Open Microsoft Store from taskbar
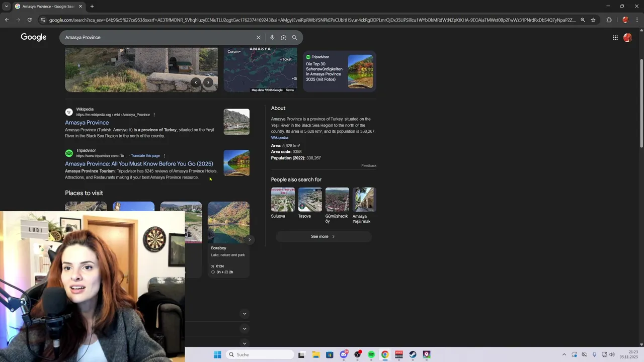This screenshot has width=644, height=362. [x=330, y=354]
